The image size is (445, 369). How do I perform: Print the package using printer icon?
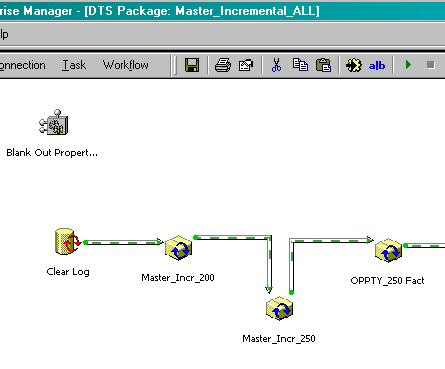coord(223,65)
